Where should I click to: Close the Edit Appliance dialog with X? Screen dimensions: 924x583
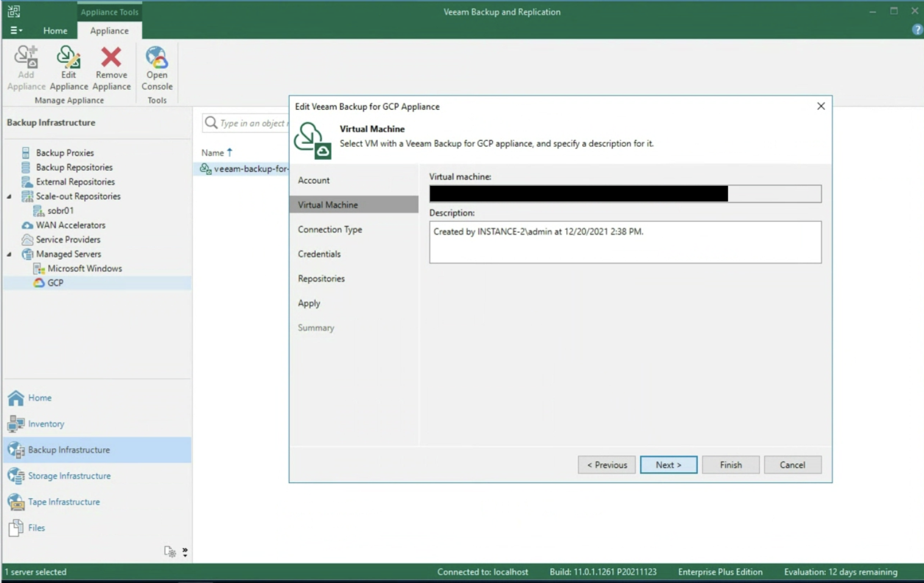tap(821, 106)
